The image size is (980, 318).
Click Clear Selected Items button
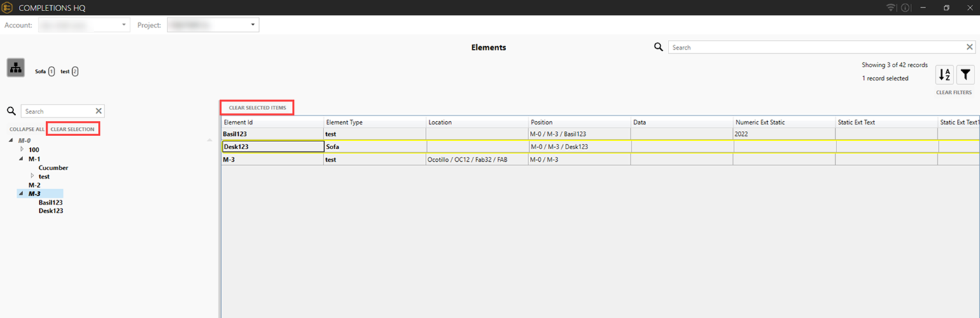click(257, 108)
